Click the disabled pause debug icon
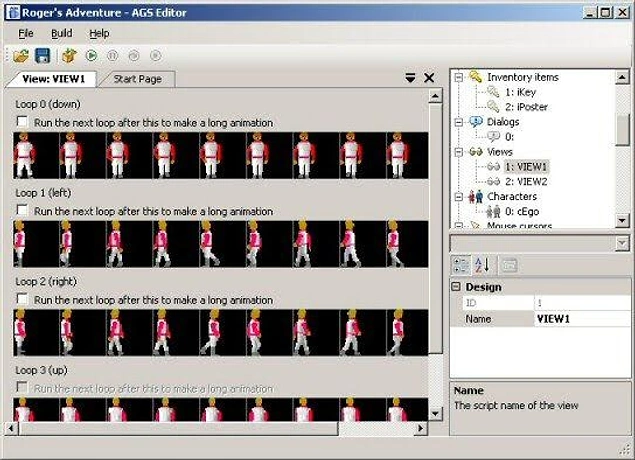This screenshot has height=460, width=635. (112, 55)
